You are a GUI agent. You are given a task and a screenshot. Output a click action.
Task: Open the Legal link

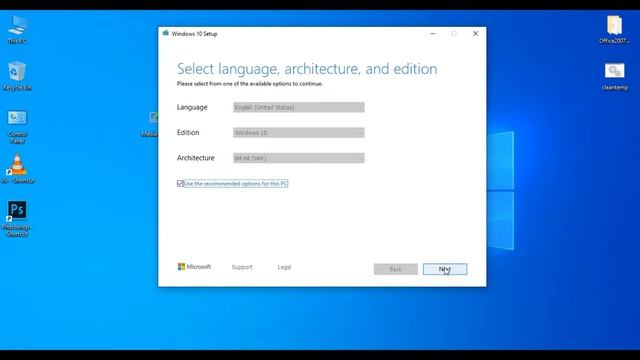click(x=284, y=267)
